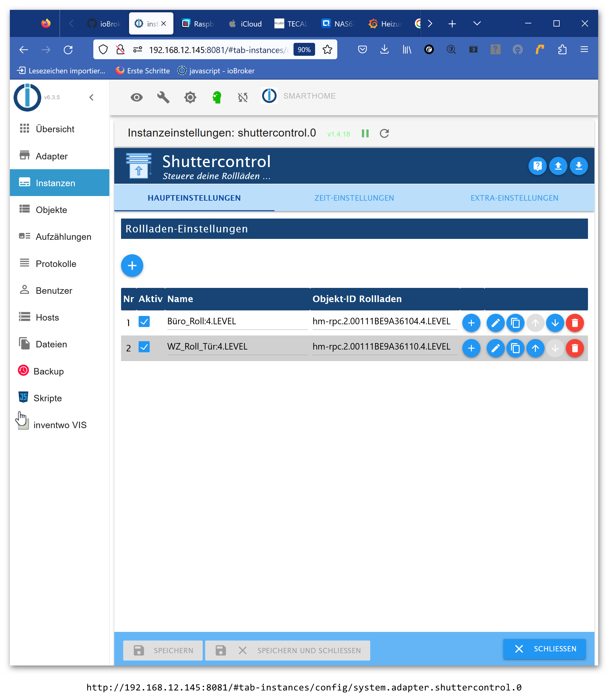Open the Firefox hamburger menu
608x700 pixels.
click(584, 50)
